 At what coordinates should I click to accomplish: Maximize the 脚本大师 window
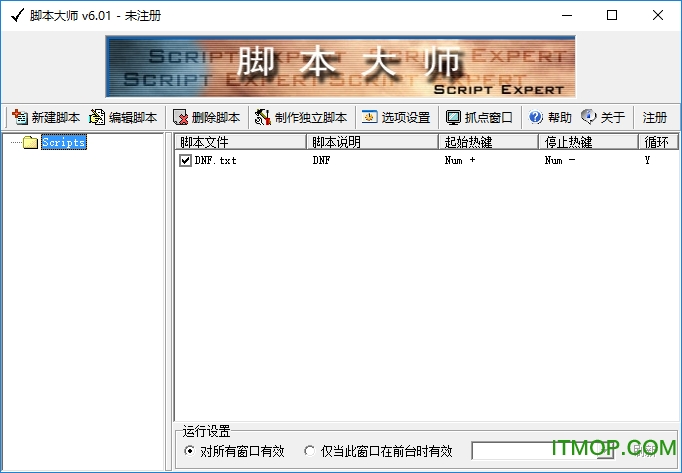(612, 15)
